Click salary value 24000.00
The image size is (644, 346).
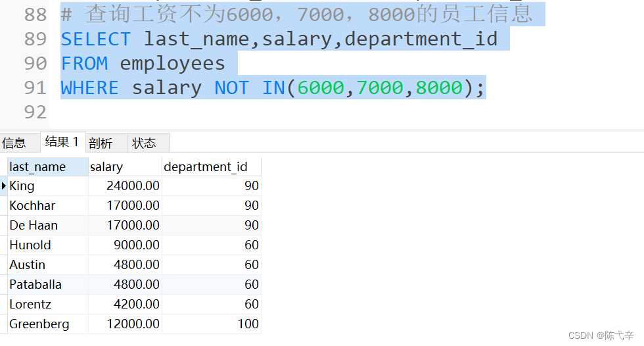126,185
